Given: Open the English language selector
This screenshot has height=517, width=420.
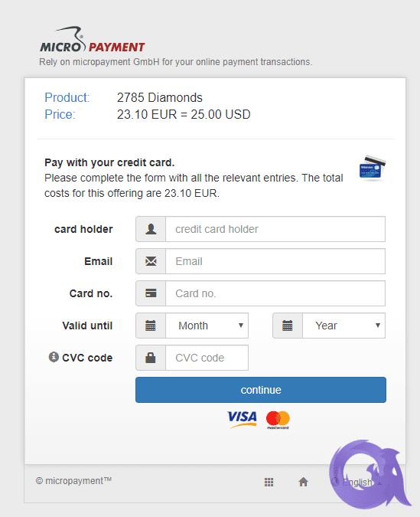Looking at the screenshot, I should click(357, 482).
